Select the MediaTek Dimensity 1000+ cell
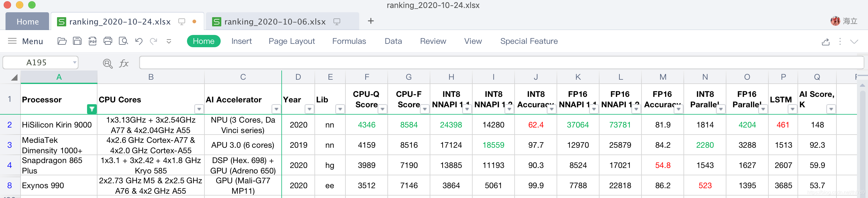868x198 pixels. tap(59, 145)
